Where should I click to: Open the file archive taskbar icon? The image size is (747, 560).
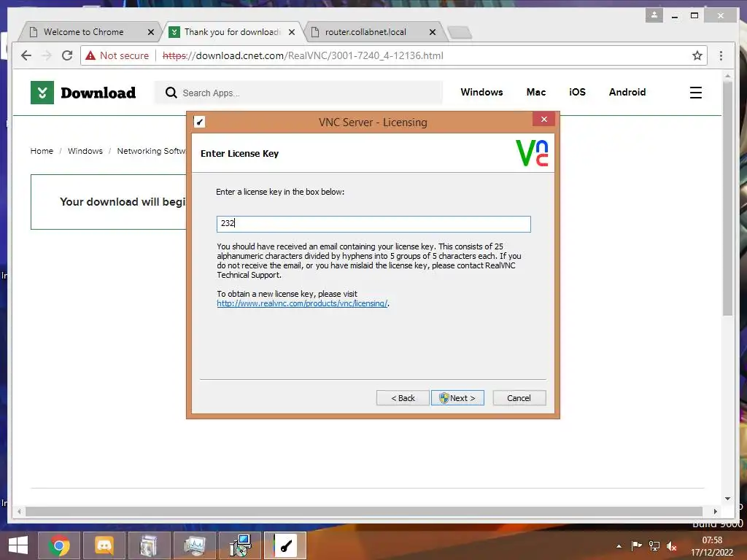click(x=149, y=545)
